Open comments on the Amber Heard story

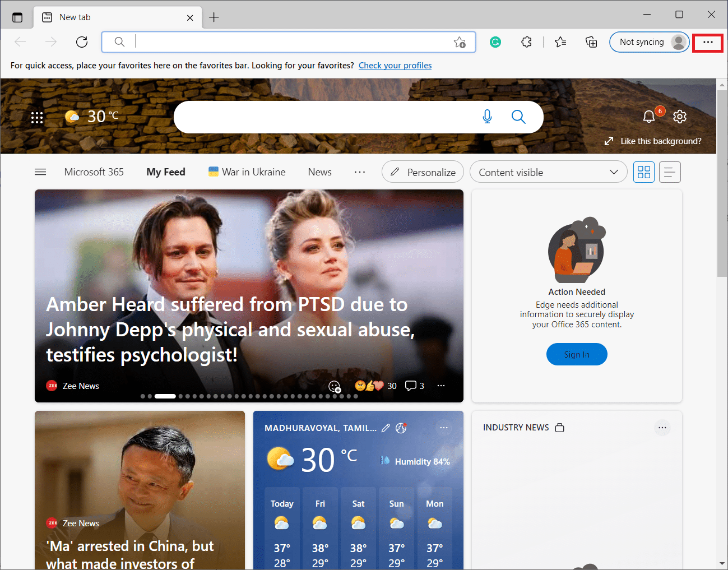(x=415, y=386)
